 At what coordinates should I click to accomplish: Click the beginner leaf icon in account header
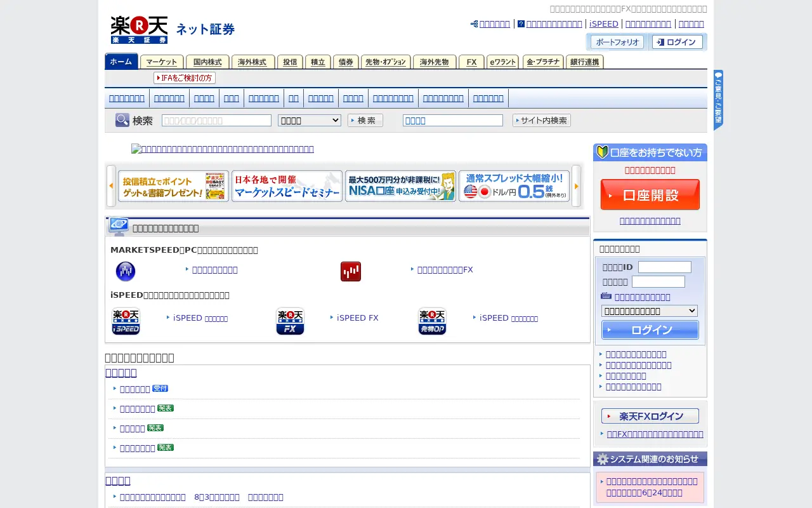pos(603,152)
